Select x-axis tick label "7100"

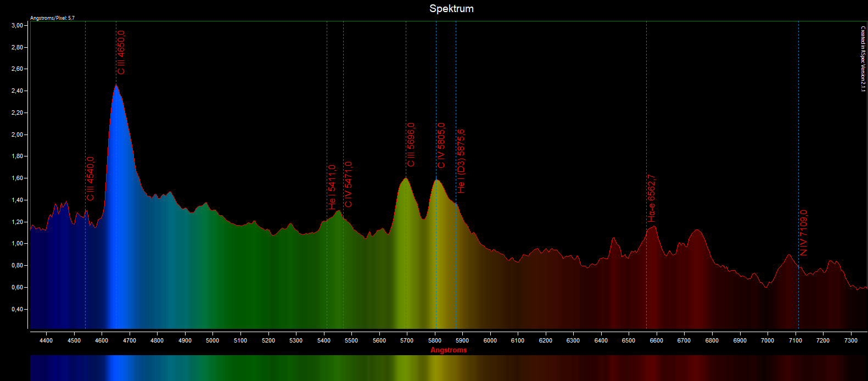coord(796,340)
